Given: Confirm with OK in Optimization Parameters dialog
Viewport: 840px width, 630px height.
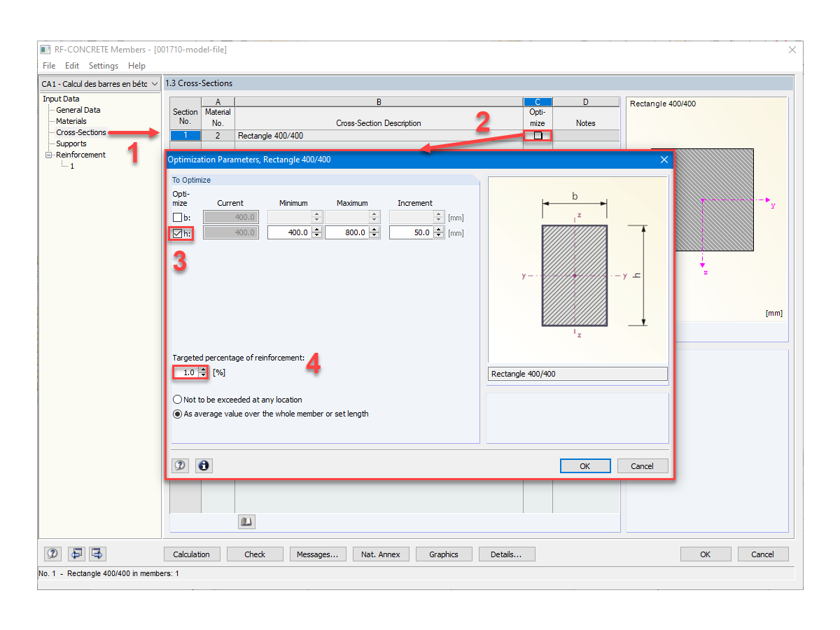Looking at the screenshot, I should click(x=585, y=466).
